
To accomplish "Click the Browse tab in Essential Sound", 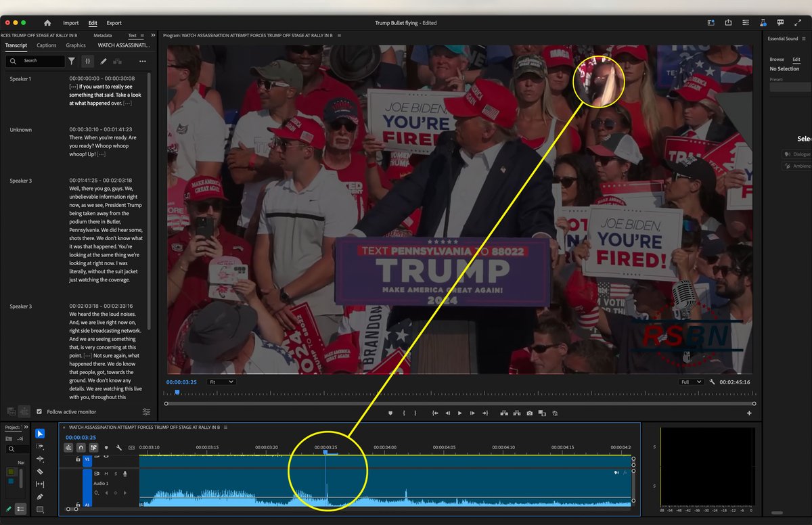I will coord(777,60).
